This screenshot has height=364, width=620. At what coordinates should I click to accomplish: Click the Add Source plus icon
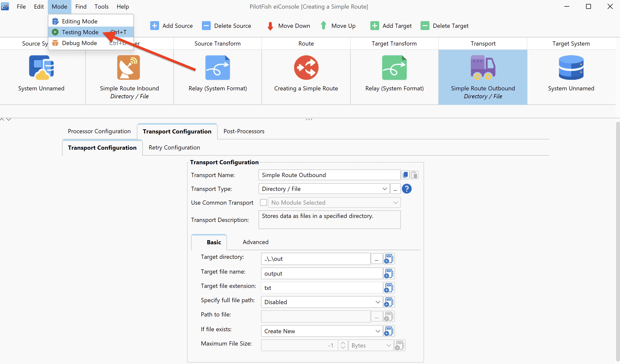(154, 26)
